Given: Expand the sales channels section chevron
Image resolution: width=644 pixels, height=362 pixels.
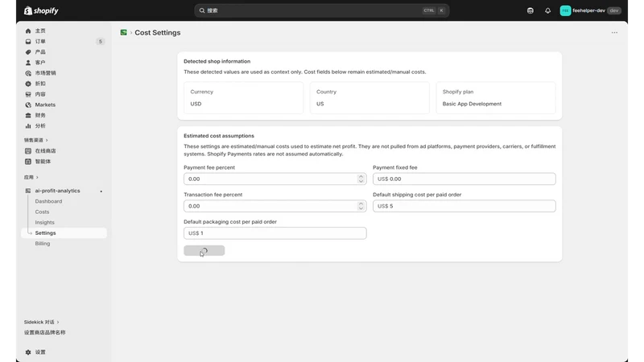Looking at the screenshot, I should coord(47,140).
